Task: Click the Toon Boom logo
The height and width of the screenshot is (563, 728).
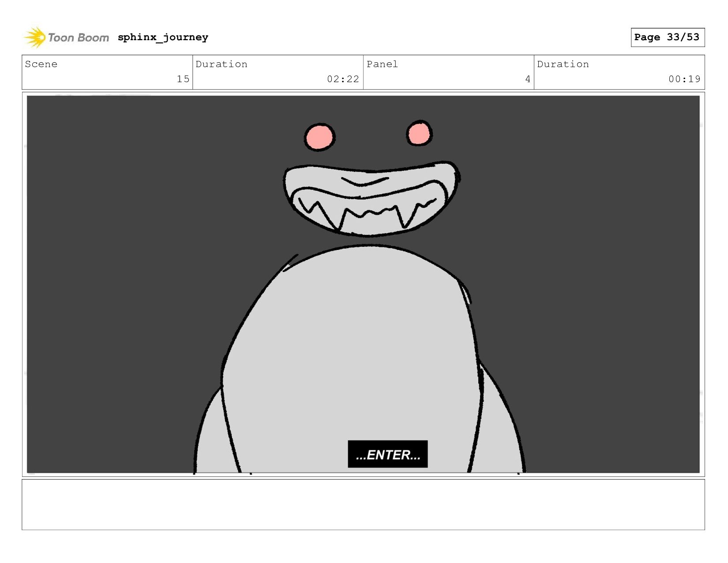Action: tap(66, 38)
